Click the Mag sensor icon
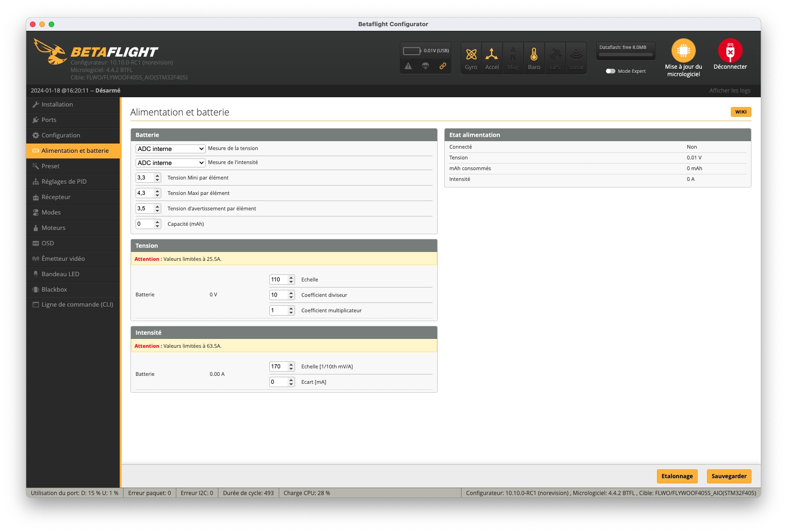 point(513,55)
